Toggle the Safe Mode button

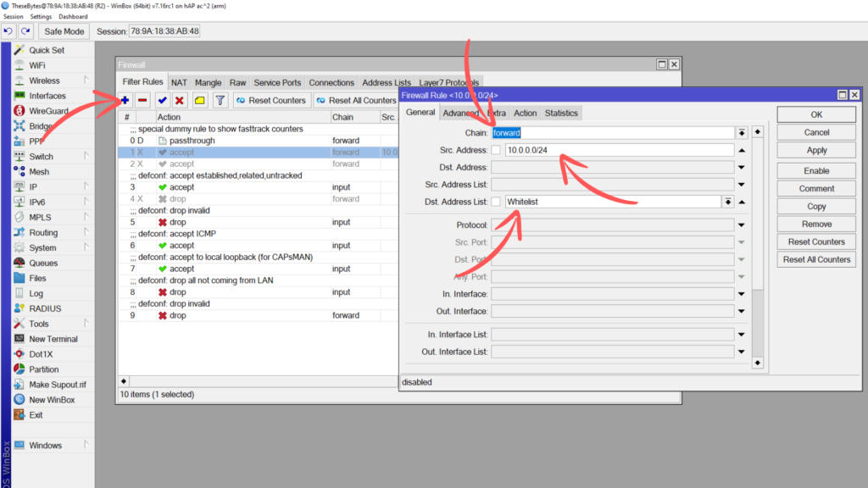coord(64,31)
